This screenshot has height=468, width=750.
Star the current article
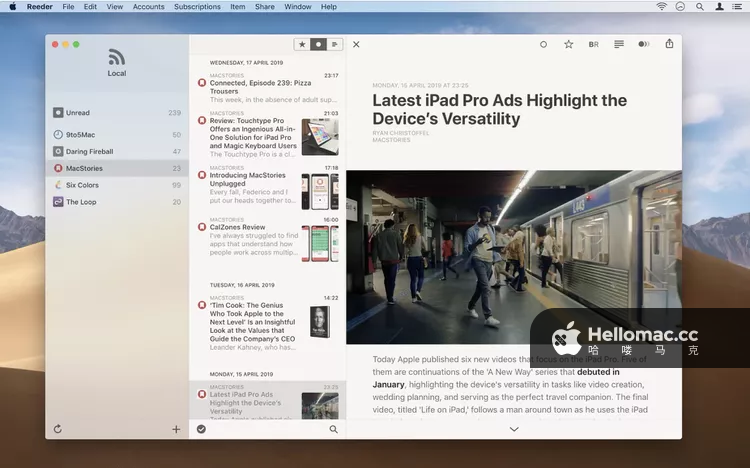tap(568, 44)
